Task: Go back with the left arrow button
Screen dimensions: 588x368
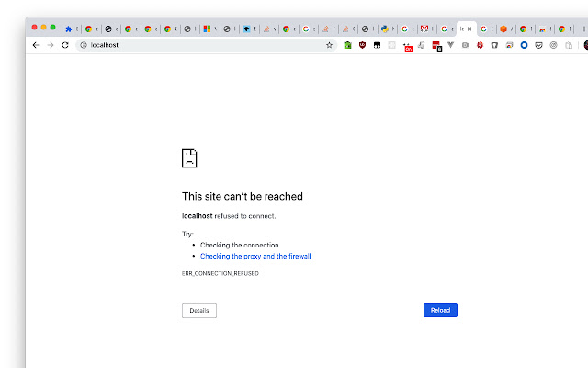Action: 36,45
